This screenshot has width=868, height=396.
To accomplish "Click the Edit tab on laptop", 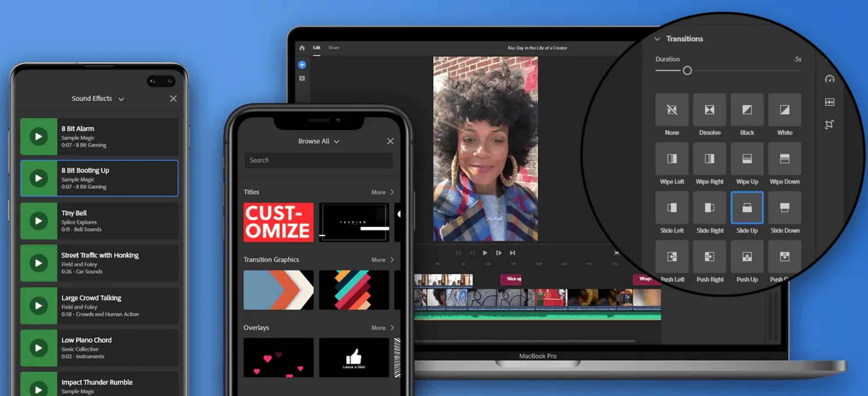I will click(316, 48).
